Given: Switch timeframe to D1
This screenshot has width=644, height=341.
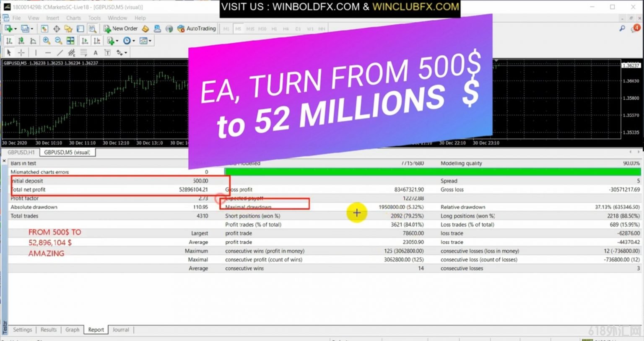Looking at the screenshot, I should point(298,29).
